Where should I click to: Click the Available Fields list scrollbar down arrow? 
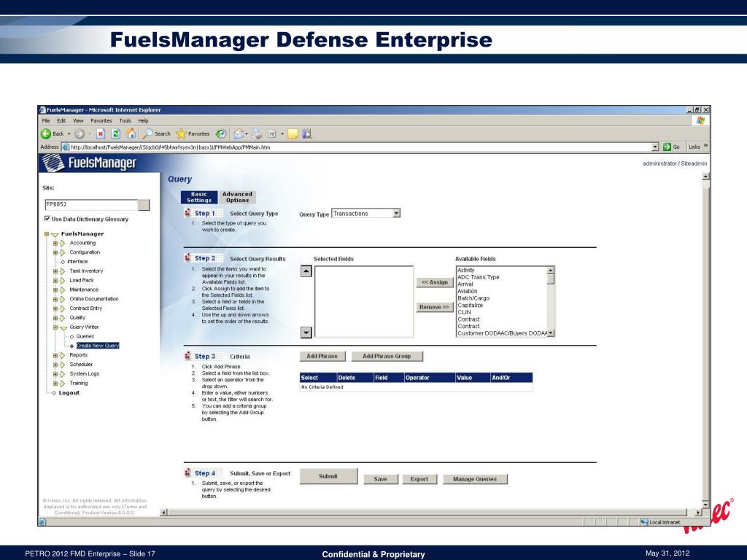point(551,333)
